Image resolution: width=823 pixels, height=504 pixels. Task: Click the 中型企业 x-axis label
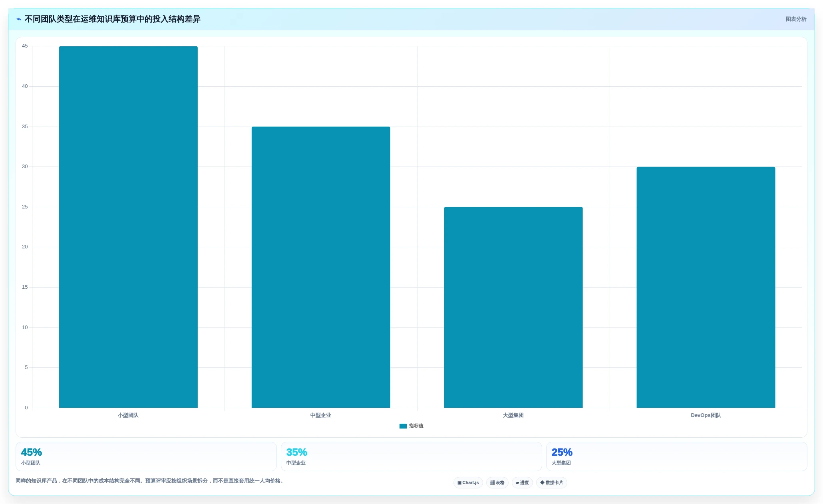click(321, 415)
